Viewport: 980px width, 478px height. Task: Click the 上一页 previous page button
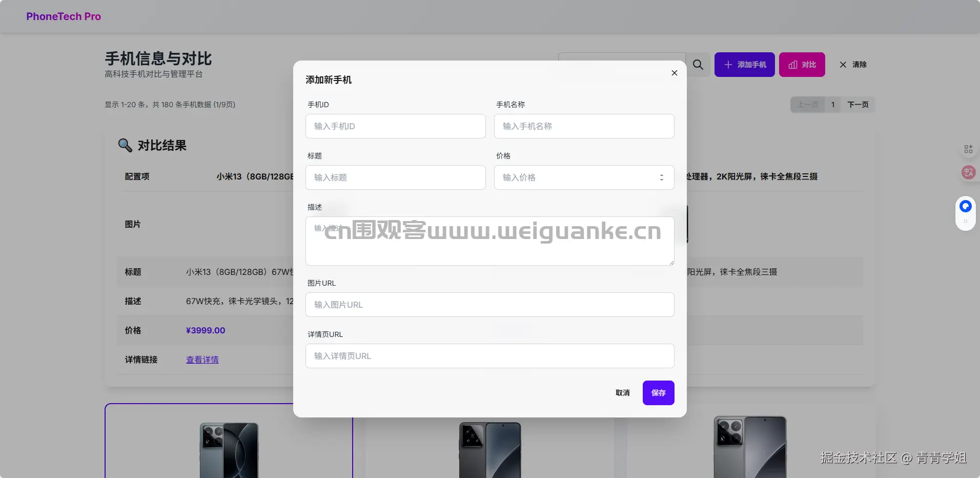tap(808, 105)
